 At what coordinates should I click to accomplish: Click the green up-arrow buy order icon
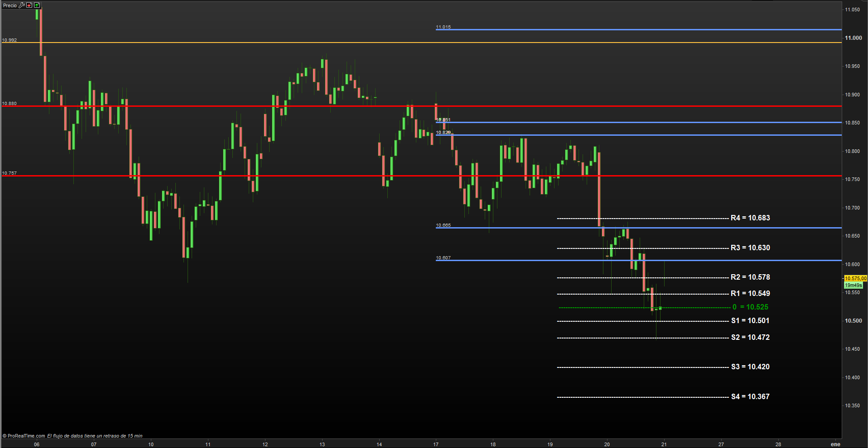coord(37,5)
